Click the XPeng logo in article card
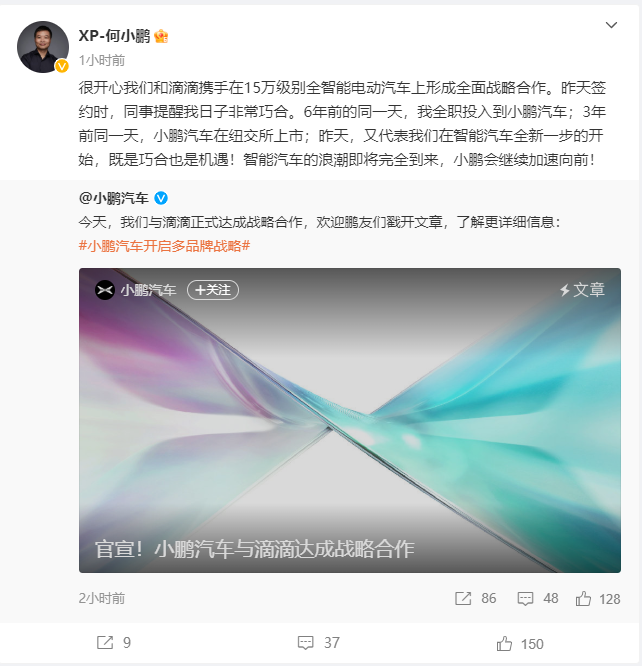The height and width of the screenshot is (666, 642). [x=105, y=291]
